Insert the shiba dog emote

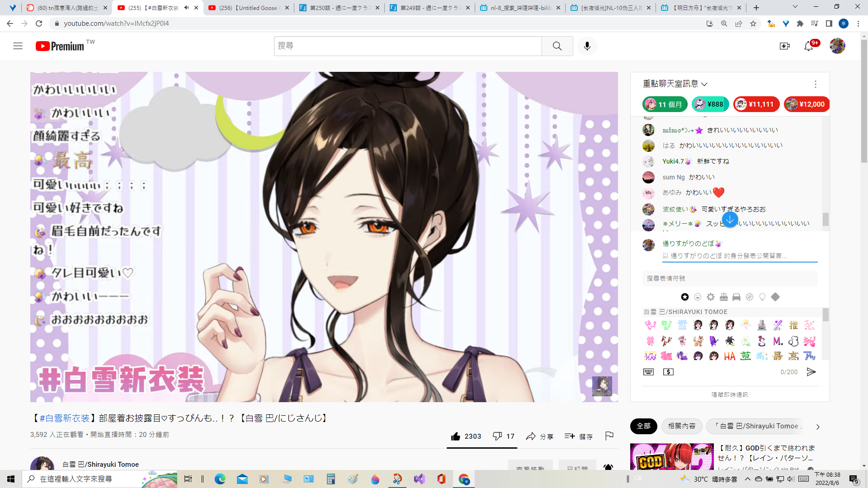coord(698,341)
